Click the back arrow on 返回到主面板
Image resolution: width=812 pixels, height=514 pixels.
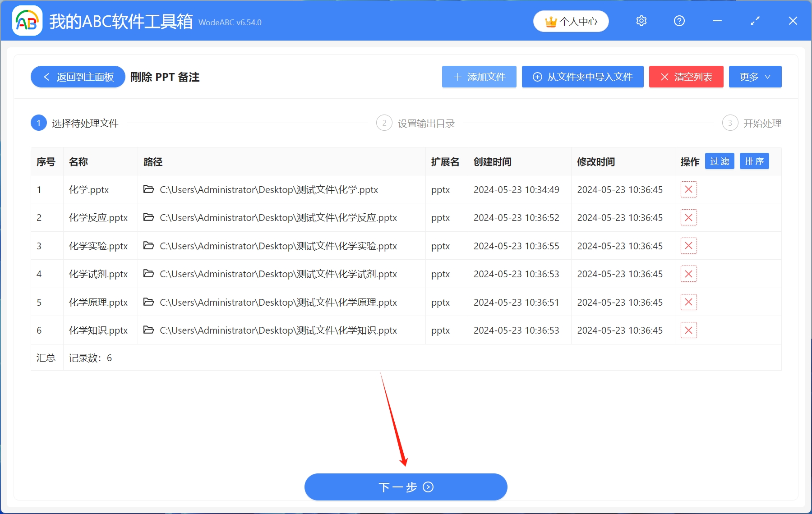tap(46, 77)
